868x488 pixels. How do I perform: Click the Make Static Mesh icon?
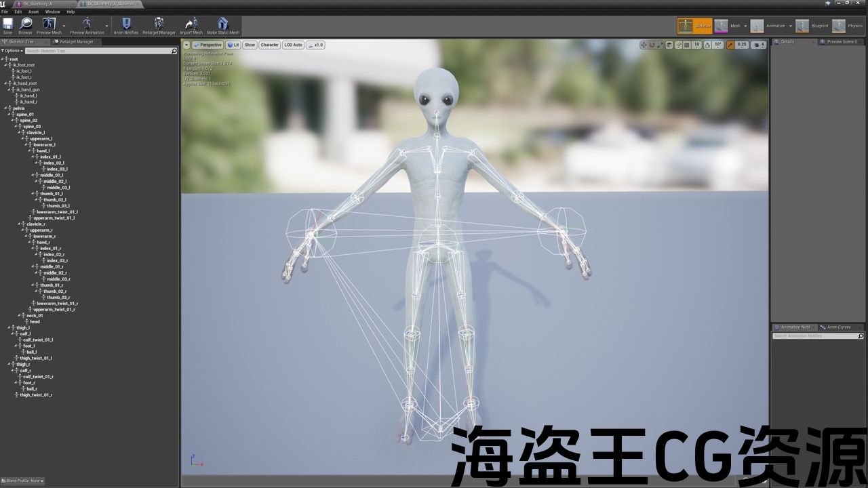[x=222, y=25]
